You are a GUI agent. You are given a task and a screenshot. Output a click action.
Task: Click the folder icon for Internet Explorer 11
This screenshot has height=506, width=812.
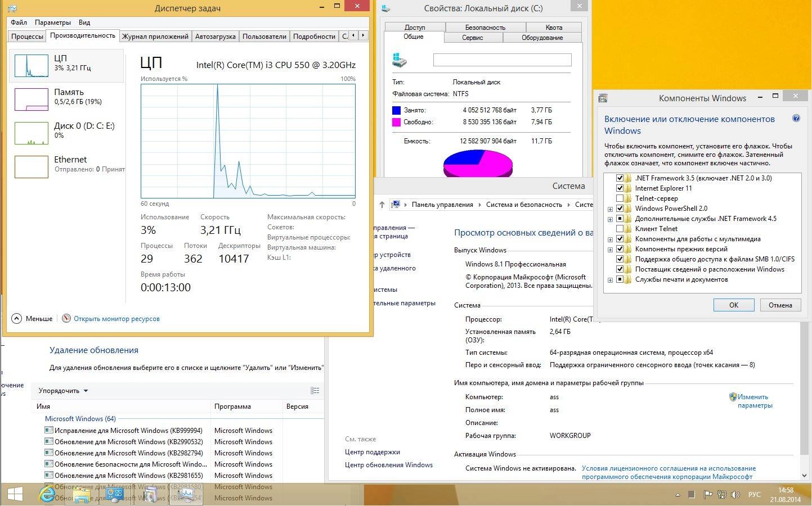point(628,188)
